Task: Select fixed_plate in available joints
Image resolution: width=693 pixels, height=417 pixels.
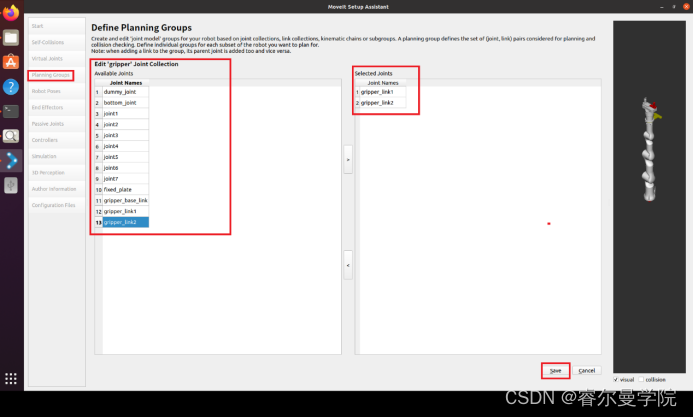Action: [x=126, y=190]
